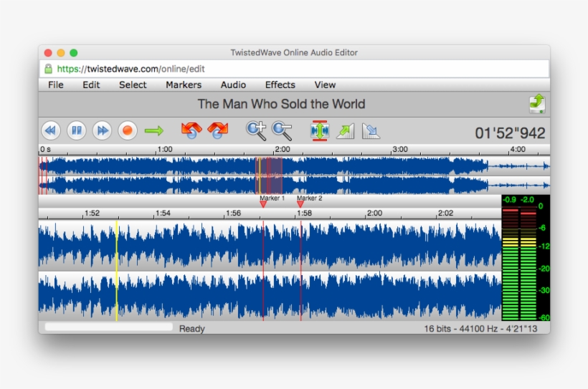Click the 01'52"942 time counter
The height and width of the screenshot is (389, 588).
point(510,133)
